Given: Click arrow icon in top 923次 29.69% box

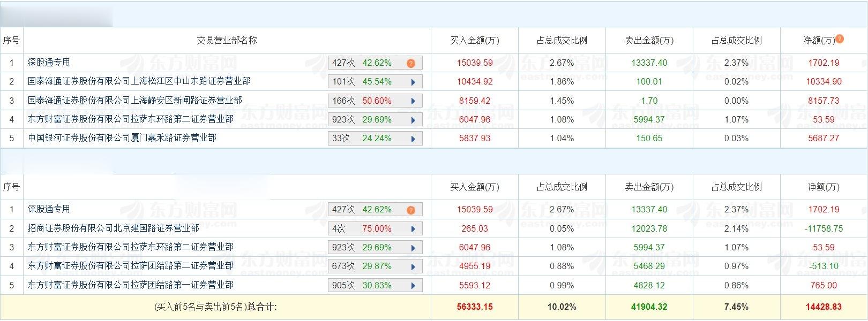Looking at the screenshot, I should tap(413, 120).
